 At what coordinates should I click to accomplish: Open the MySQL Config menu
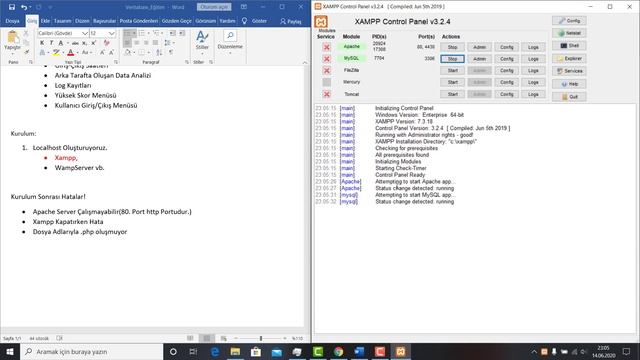tap(506, 59)
